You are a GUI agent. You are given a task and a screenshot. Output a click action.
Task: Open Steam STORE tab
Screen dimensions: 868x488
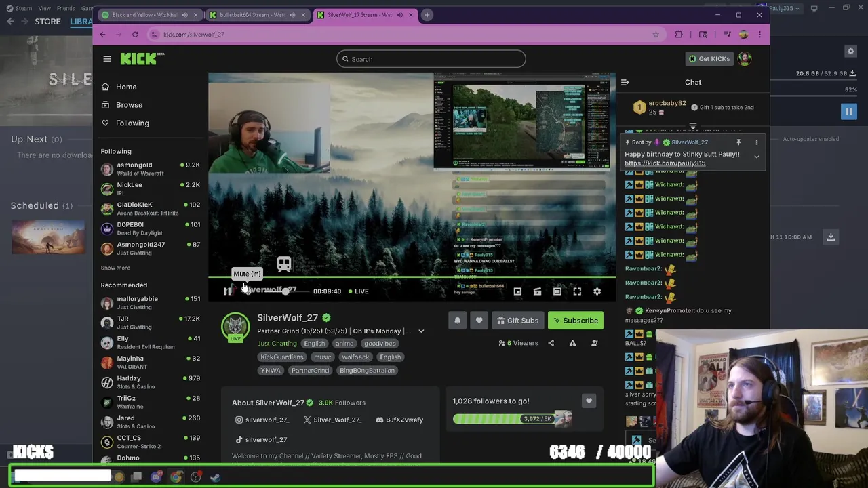click(x=47, y=22)
